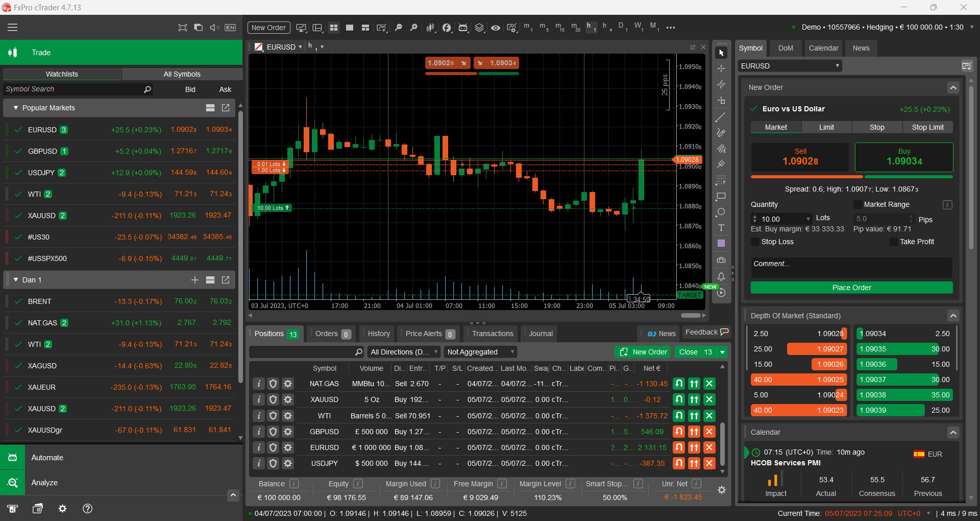Toggle chart viewing eye option

(496, 28)
